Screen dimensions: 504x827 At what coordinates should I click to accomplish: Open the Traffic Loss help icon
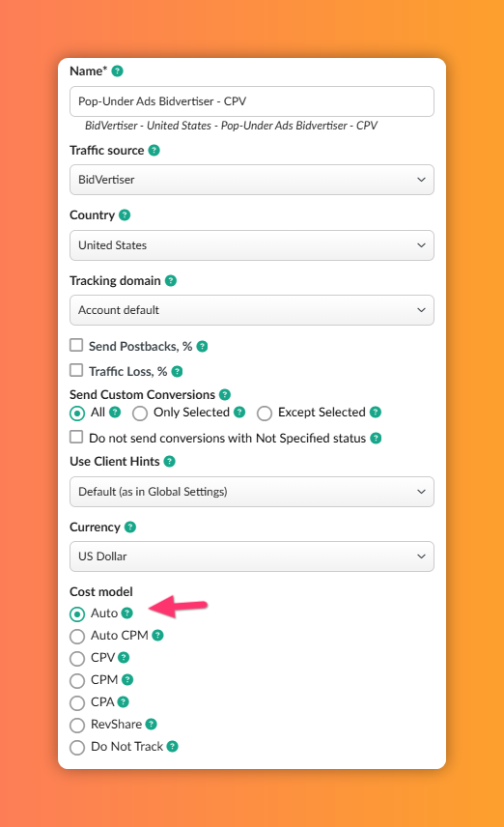click(177, 372)
